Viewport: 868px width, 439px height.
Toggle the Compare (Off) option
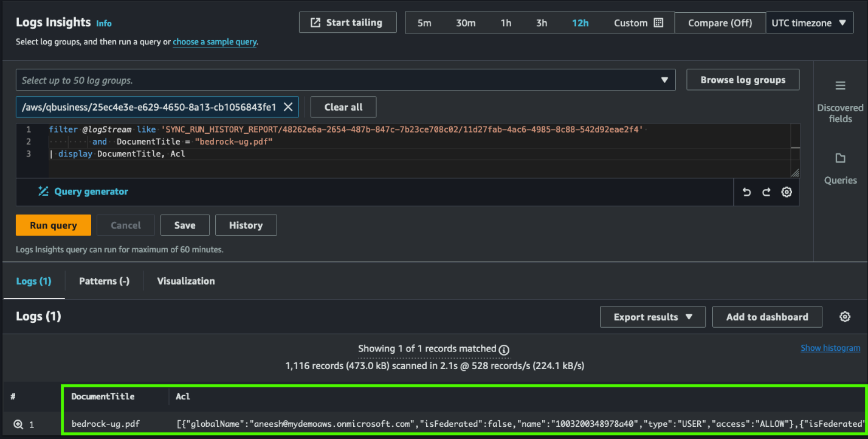click(720, 23)
